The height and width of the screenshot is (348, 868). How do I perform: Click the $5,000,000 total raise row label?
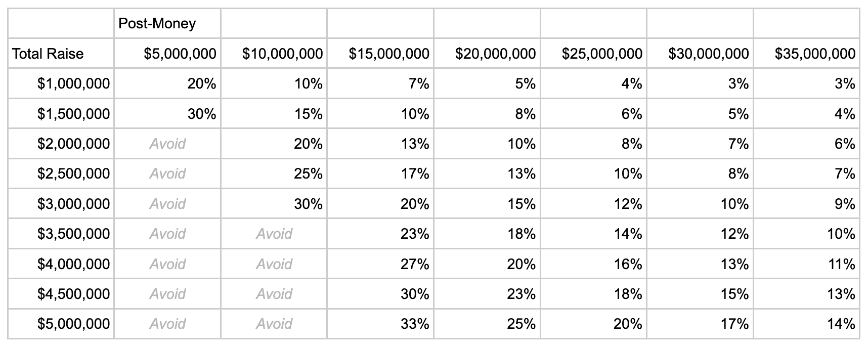(x=61, y=324)
